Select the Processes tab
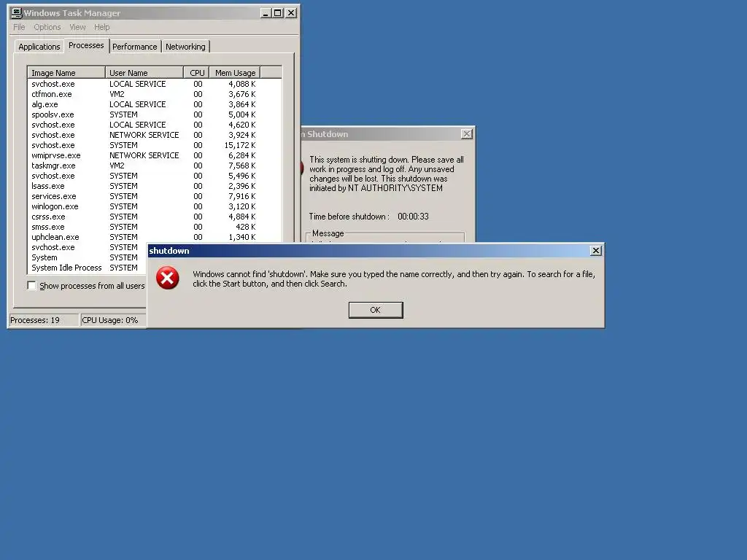Screen dimensions: 747x560 coord(86,45)
